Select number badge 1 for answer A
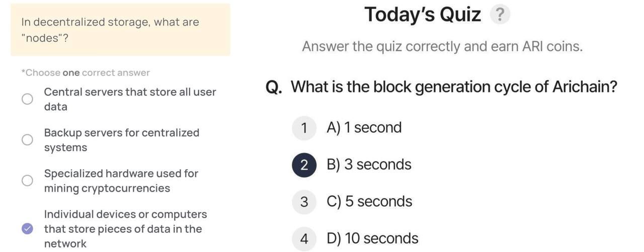Image resolution: width=644 pixels, height=252 pixels. [304, 128]
